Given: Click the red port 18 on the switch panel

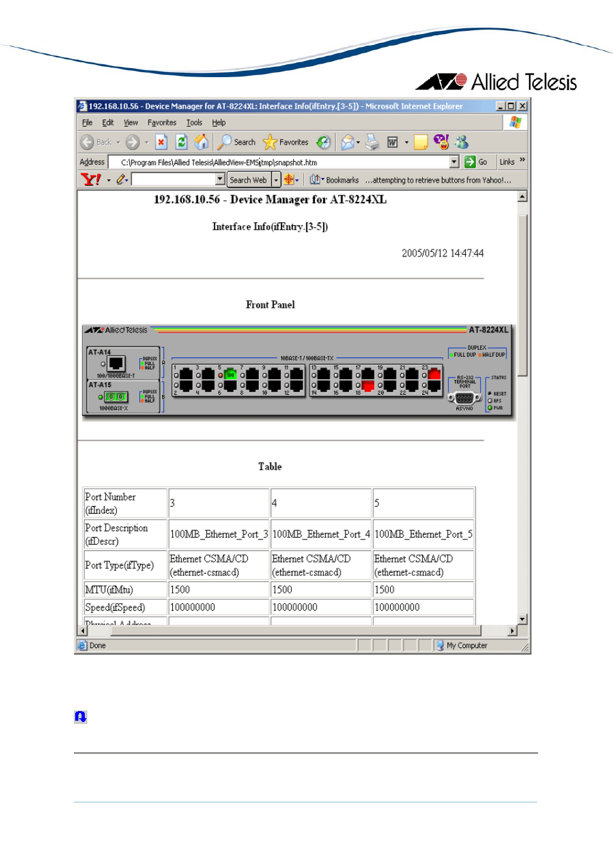Looking at the screenshot, I should tap(368, 386).
